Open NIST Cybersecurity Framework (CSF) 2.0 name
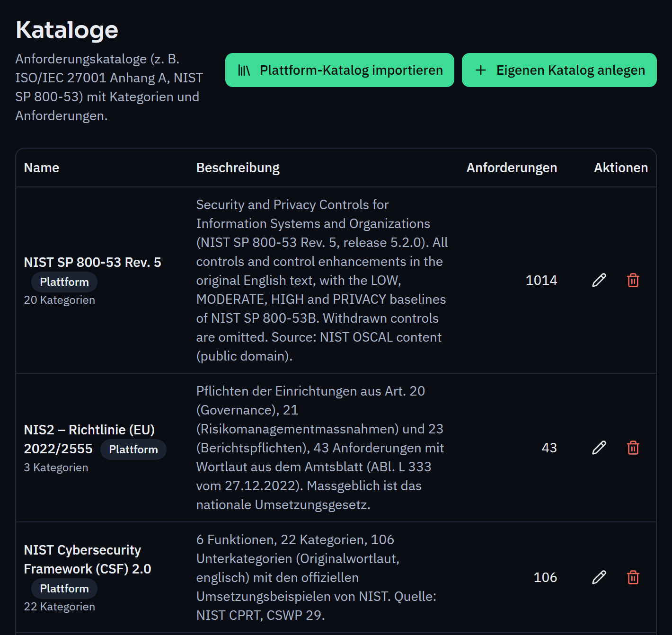The width and height of the screenshot is (672, 635). (x=88, y=559)
